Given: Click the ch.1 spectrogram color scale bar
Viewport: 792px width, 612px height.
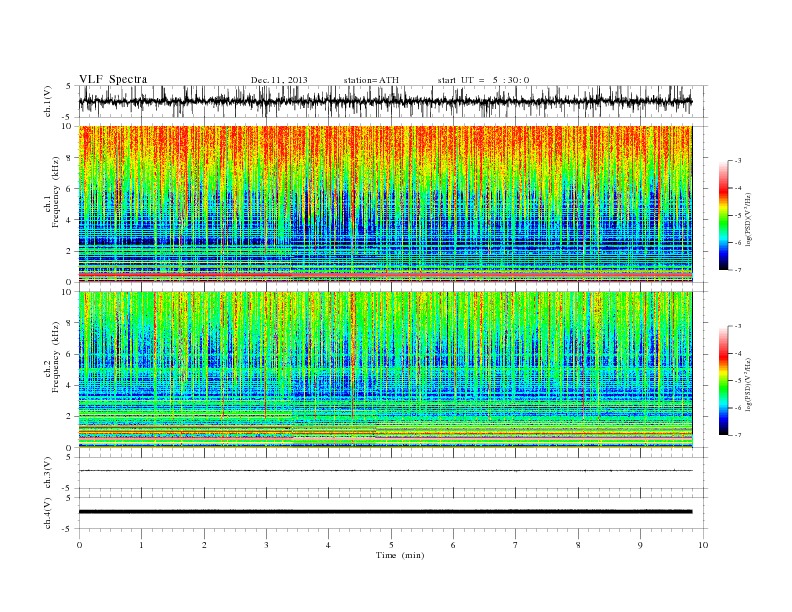Looking at the screenshot, I should click(723, 215).
